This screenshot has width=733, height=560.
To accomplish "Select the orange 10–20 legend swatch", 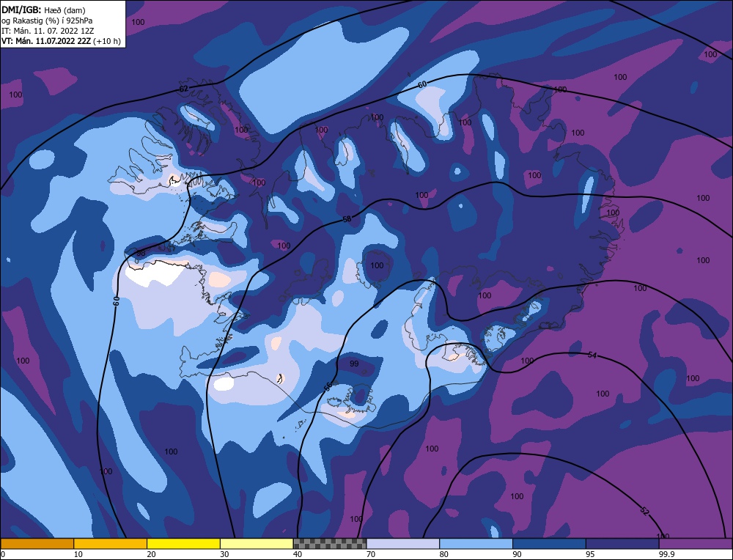I will point(111,543).
